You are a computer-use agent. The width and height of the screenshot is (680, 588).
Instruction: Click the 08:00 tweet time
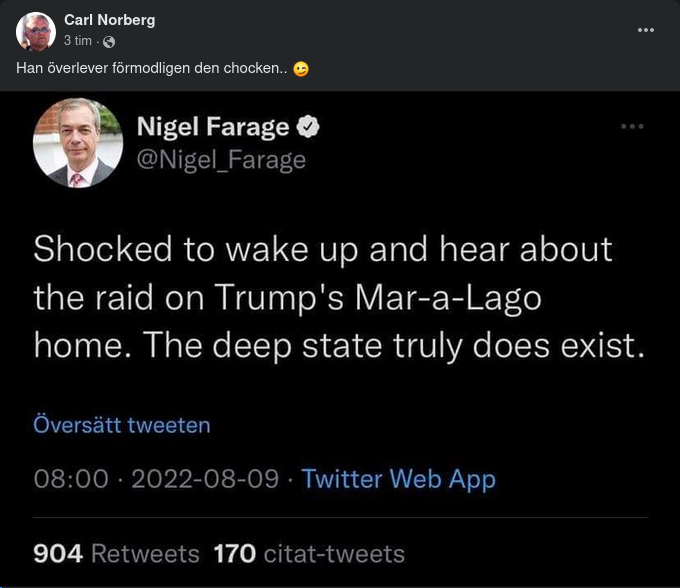click(x=70, y=479)
